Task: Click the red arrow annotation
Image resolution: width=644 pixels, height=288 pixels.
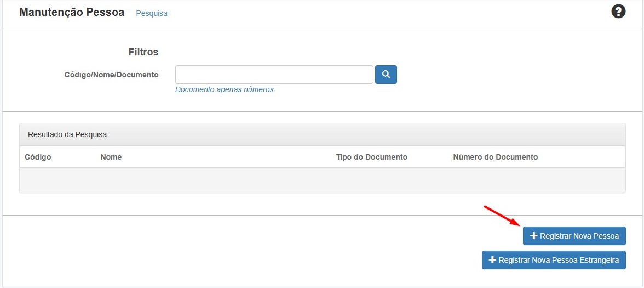Action: [501, 216]
